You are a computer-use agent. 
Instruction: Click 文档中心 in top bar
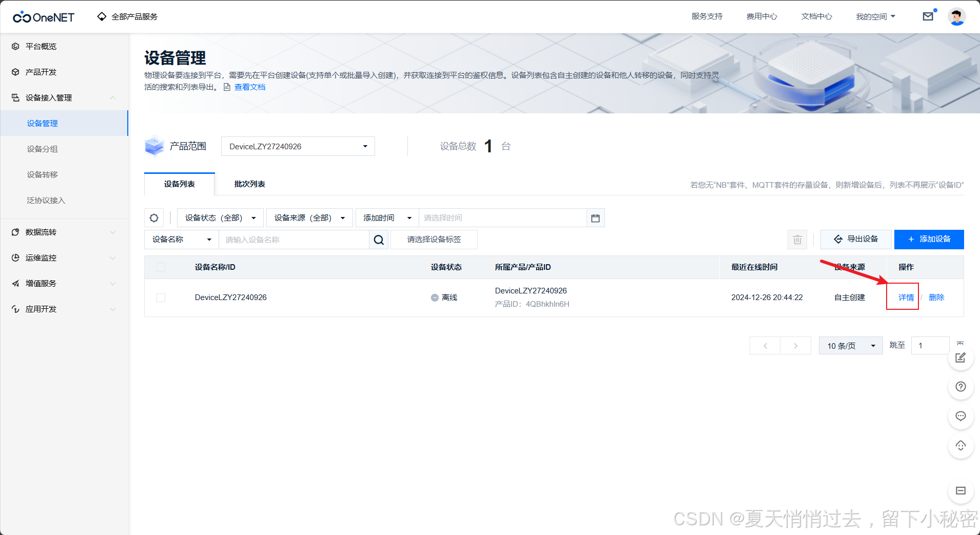(817, 16)
